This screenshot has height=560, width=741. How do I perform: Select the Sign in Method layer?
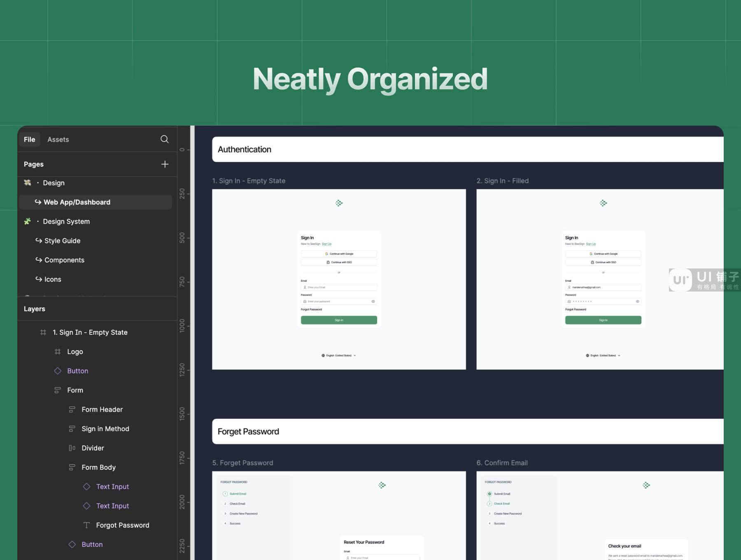tap(105, 429)
